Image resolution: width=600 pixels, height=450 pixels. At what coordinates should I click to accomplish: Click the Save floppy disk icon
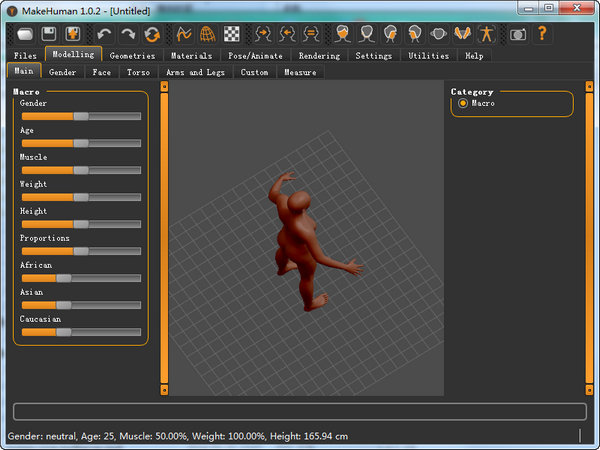[x=47, y=34]
